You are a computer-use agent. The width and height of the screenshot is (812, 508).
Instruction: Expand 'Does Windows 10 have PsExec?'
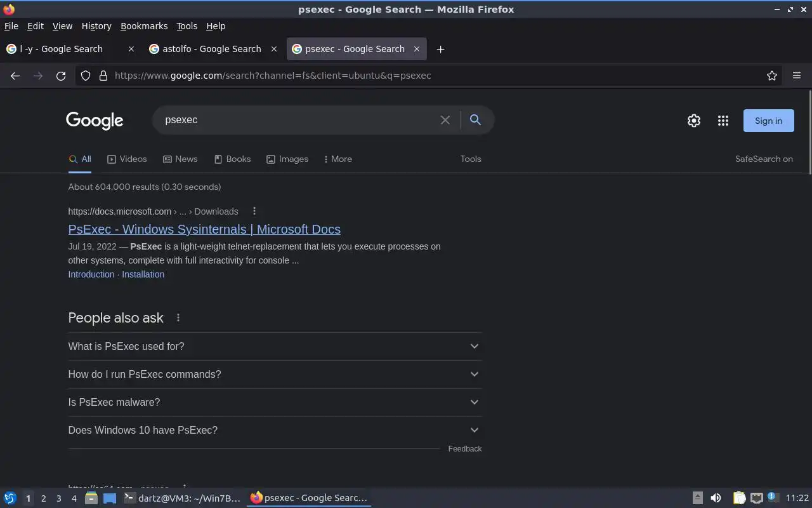click(x=275, y=430)
